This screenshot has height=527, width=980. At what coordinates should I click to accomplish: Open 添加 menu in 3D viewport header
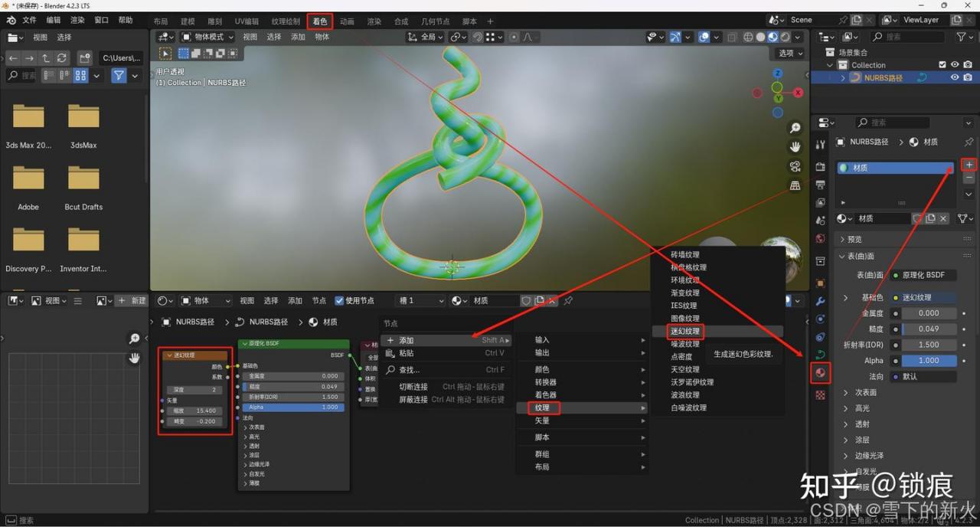pyautogui.click(x=299, y=37)
